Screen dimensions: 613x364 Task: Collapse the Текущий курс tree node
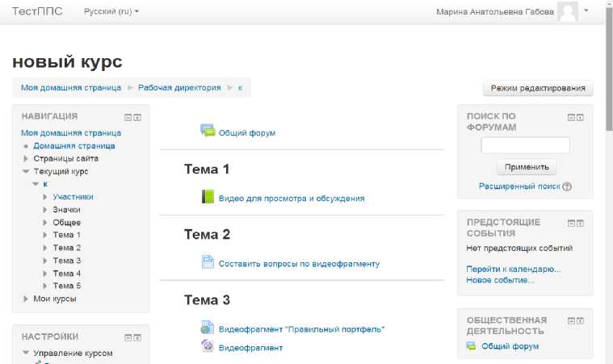click(x=26, y=171)
